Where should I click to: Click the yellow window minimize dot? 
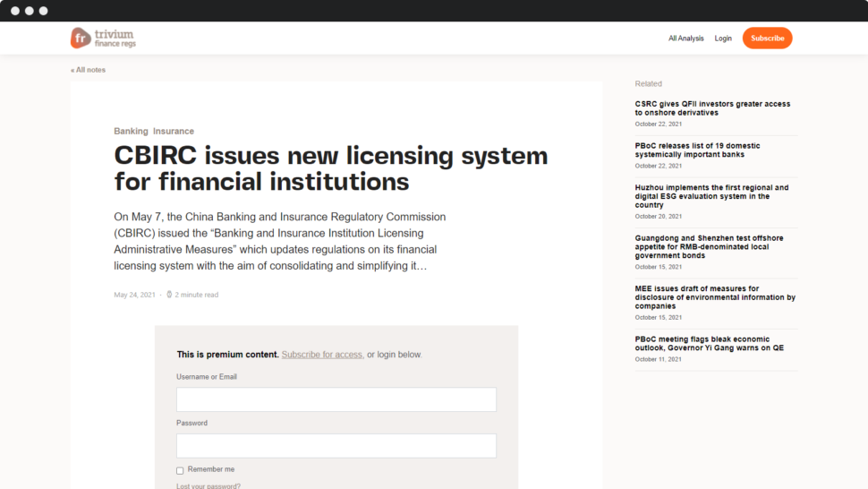point(30,11)
